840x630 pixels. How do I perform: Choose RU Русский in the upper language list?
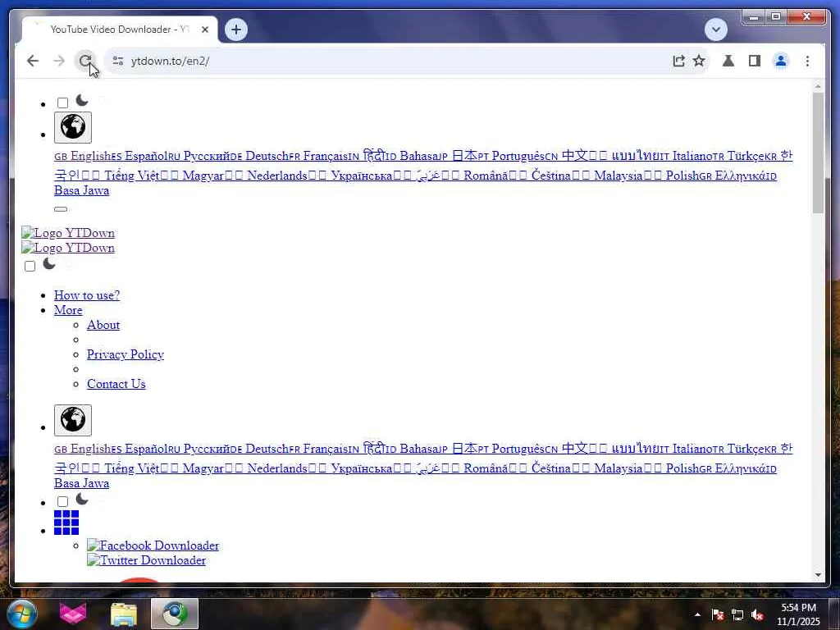(x=199, y=156)
